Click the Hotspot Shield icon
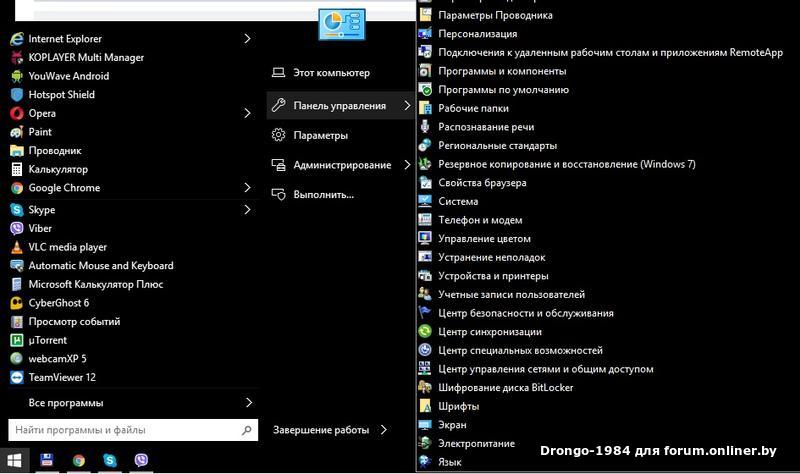 17,94
